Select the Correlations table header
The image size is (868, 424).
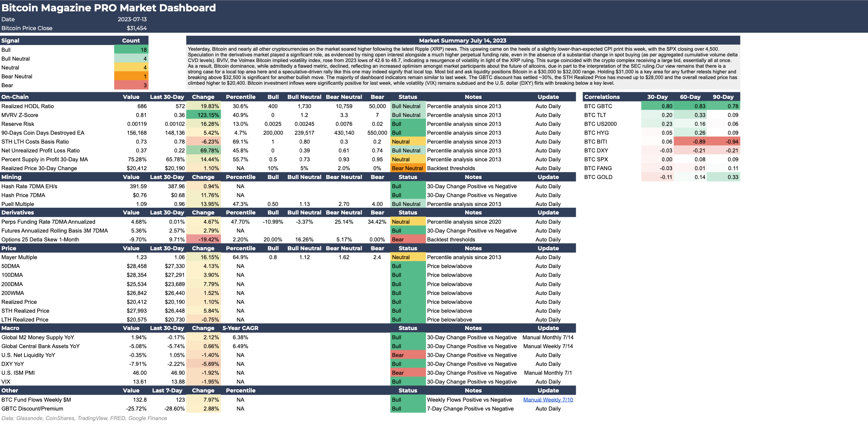[602, 97]
